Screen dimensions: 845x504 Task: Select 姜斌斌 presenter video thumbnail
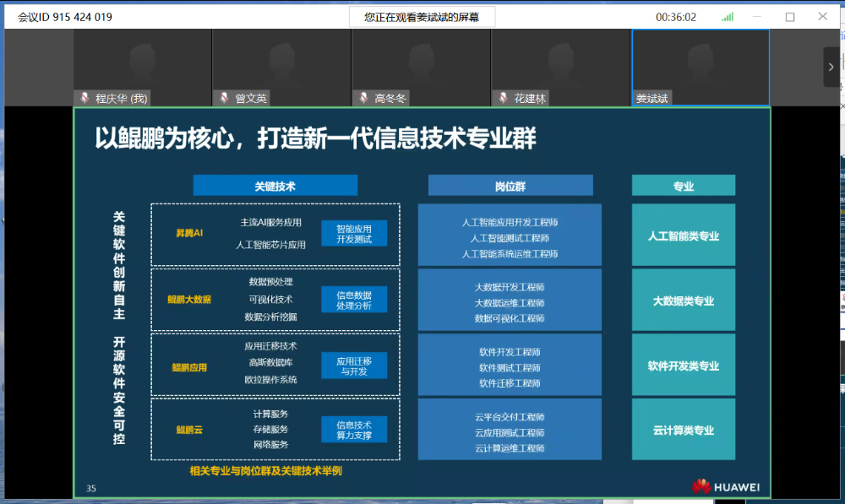click(701, 68)
